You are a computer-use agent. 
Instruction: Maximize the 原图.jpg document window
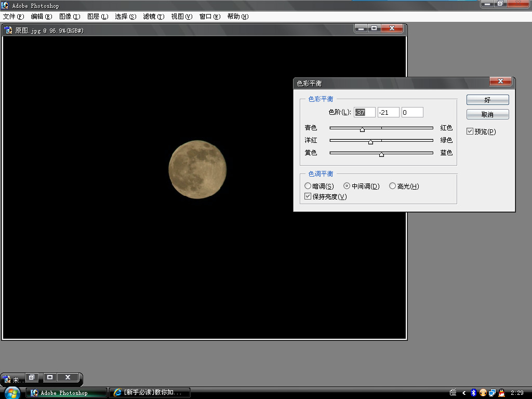click(x=374, y=28)
